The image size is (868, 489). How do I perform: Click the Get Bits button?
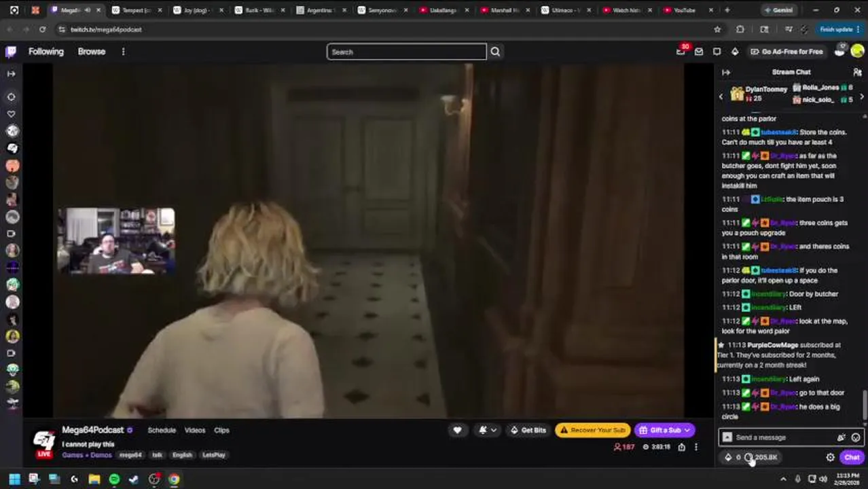coord(528,430)
